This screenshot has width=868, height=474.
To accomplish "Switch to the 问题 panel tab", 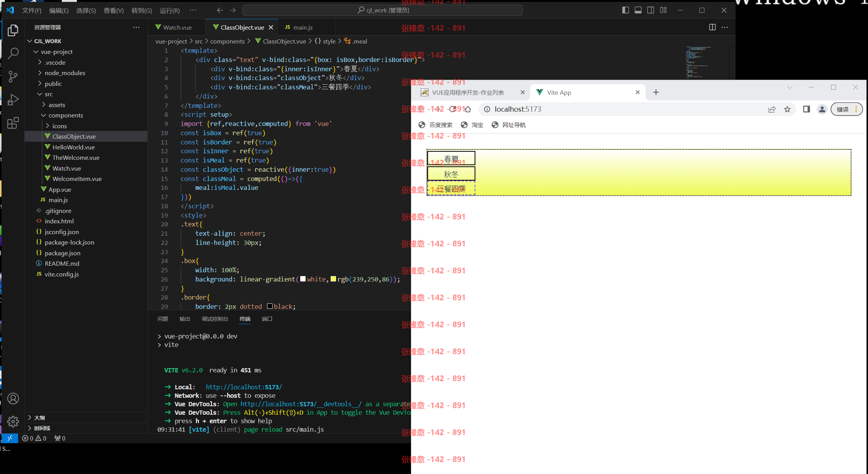I will [163, 319].
